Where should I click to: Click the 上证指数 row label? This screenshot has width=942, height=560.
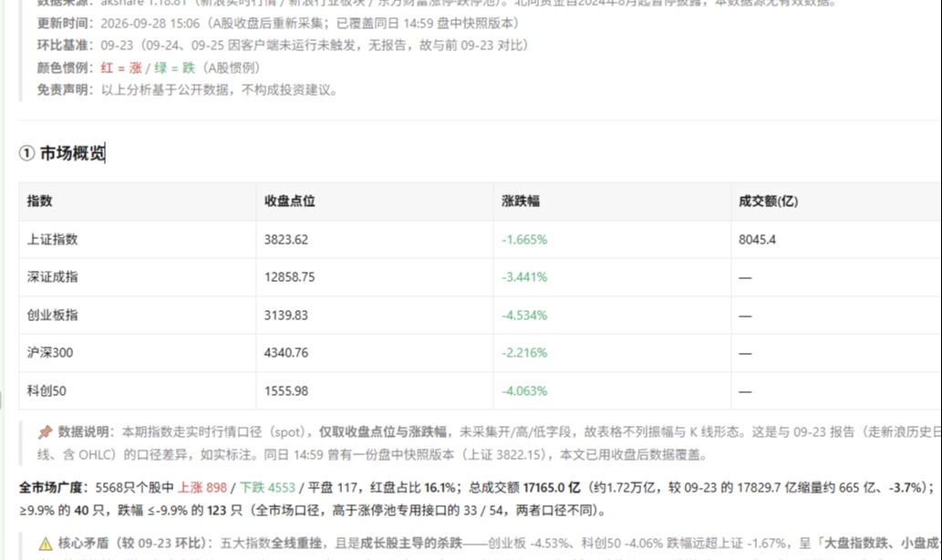52,239
